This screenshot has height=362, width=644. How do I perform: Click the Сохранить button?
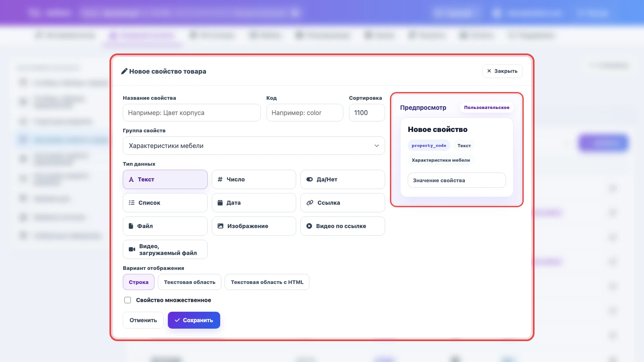coord(194,320)
